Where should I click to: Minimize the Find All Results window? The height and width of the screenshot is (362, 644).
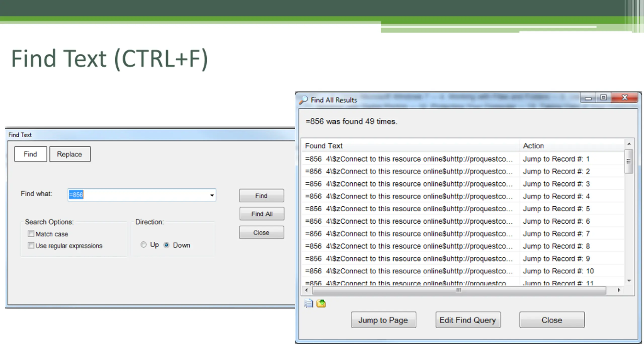point(588,98)
